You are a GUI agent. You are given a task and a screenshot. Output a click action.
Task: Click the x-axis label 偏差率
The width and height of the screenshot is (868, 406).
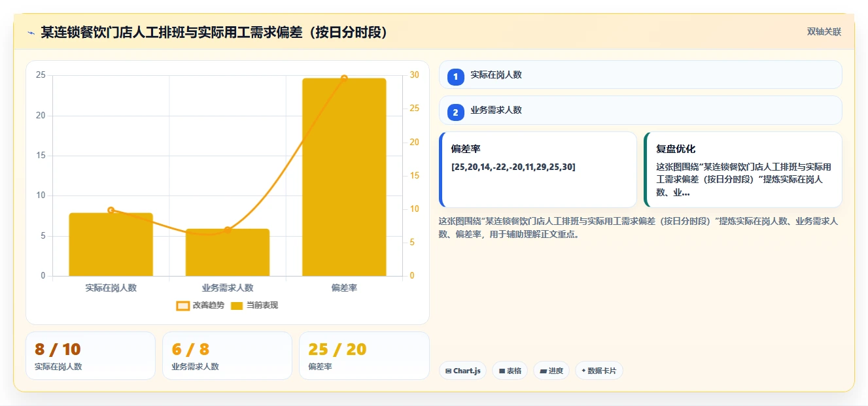[344, 288]
